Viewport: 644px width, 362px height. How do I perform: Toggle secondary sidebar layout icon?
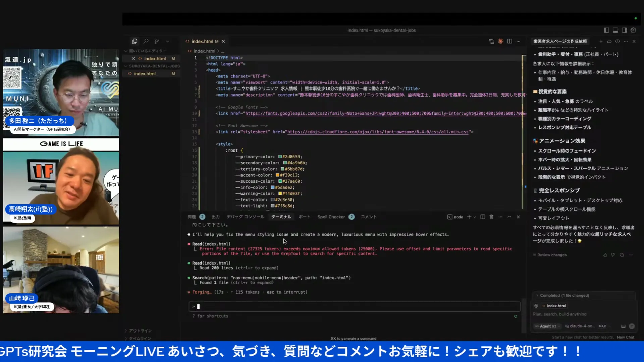(624, 30)
